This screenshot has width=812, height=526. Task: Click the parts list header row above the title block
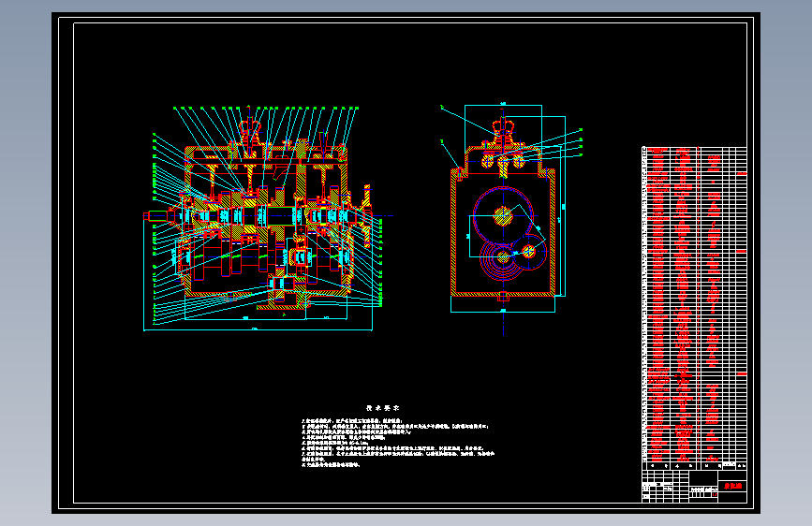(x=694, y=465)
